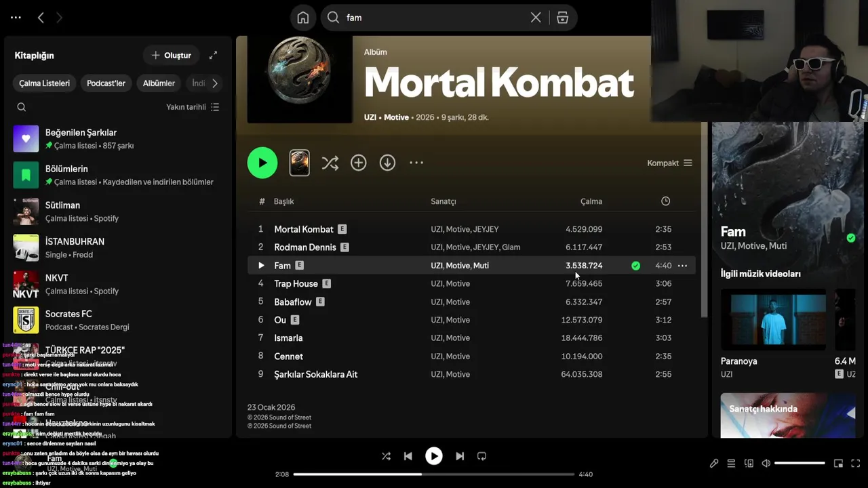
Task: Click the clock duration column header
Action: coord(665,201)
